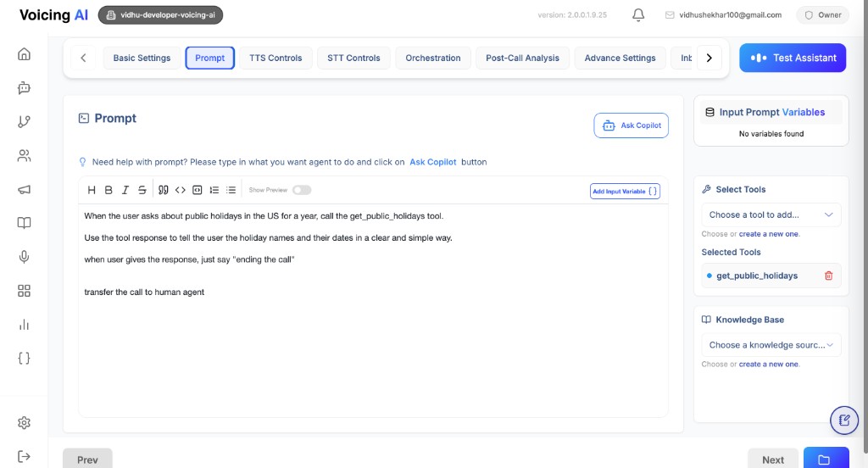The height and width of the screenshot is (468, 868).
Task: Click the Voicing AI logo
Action: pos(53,15)
